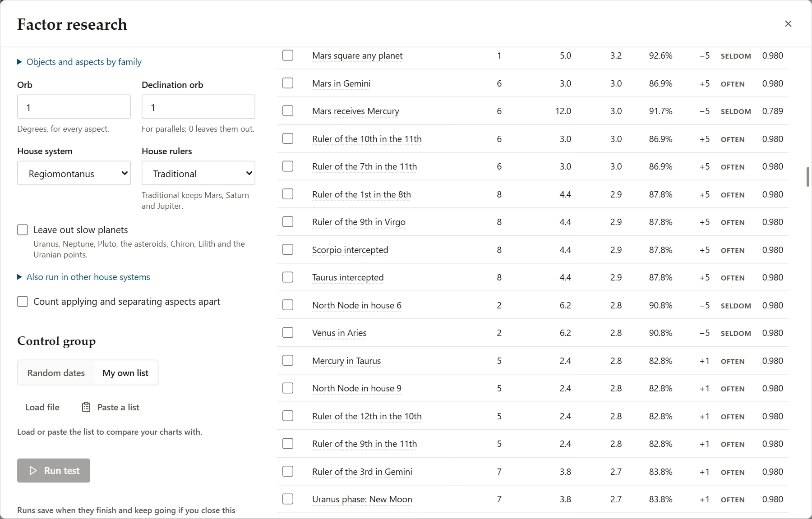Check the Venus in Aries row checkbox
This screenshot has width=812, height=519.
tap(288, 333)
